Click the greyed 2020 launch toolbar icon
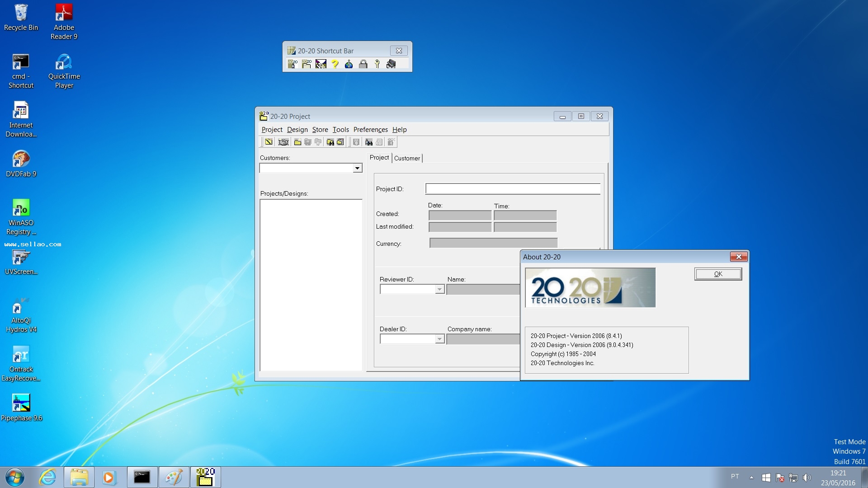The height and width of the screenshot is (488, 868). (x=391, y=142)
